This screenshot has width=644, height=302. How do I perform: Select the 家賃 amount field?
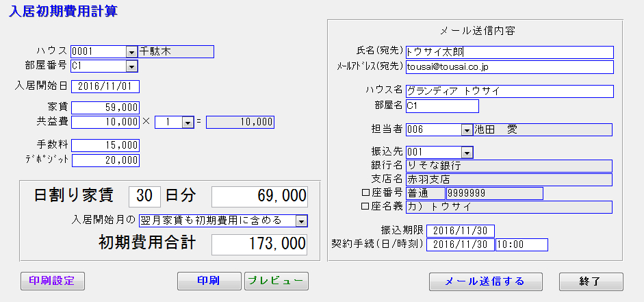[105, 108]
